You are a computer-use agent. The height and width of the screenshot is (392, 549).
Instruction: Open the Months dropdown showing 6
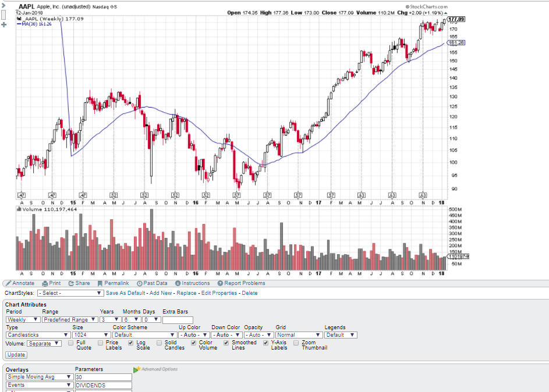(132, 320)
